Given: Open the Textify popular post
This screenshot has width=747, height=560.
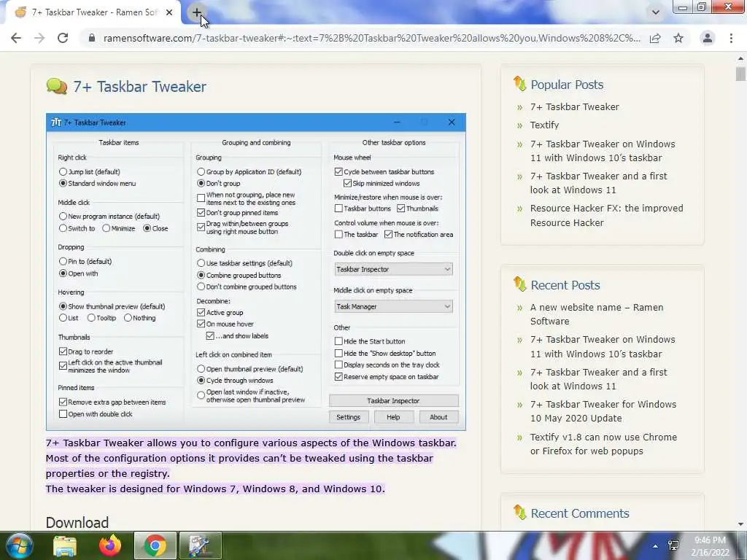Looking at the screenshot, I should [544, 125].
